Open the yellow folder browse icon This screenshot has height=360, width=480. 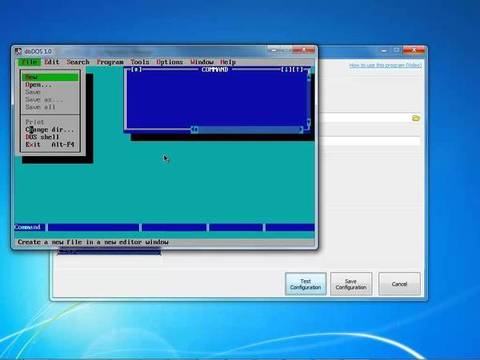pyautogui.click(x=416, y=118)
